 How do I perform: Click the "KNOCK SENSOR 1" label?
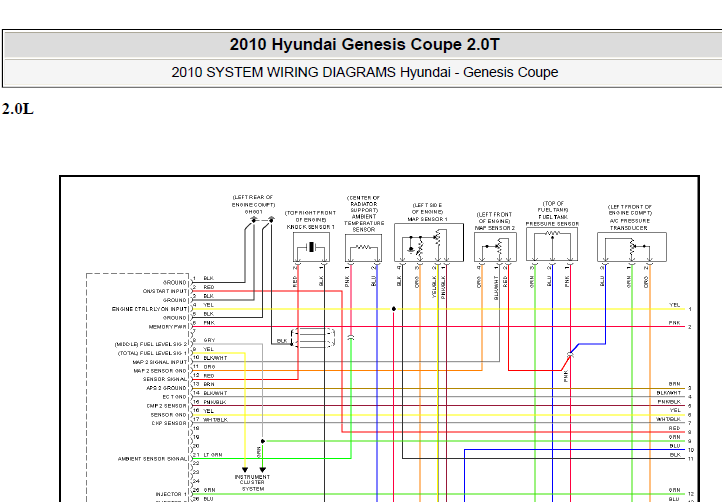pos(311,227)
